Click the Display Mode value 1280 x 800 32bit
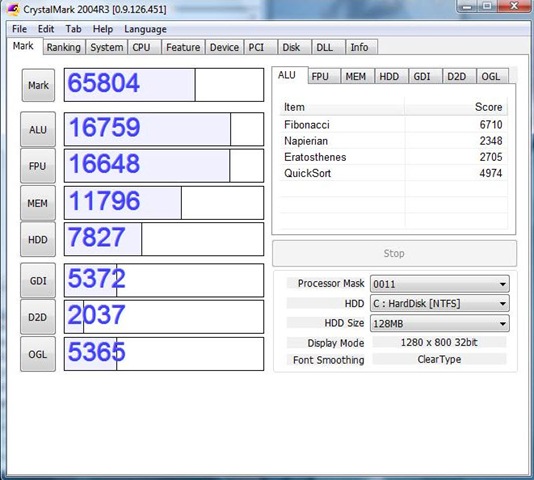Image resolution: width=534 pixels, height=480 pixels. click(439, 342)
